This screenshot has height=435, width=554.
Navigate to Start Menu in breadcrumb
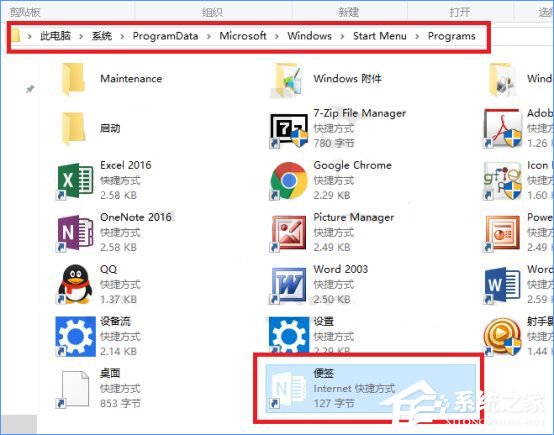[380, 36]
